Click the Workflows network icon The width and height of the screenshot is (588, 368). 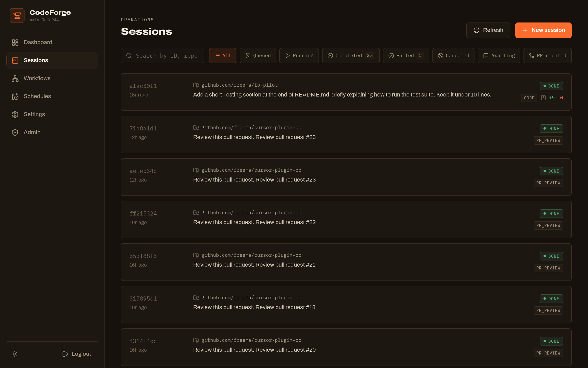[15, 78]
